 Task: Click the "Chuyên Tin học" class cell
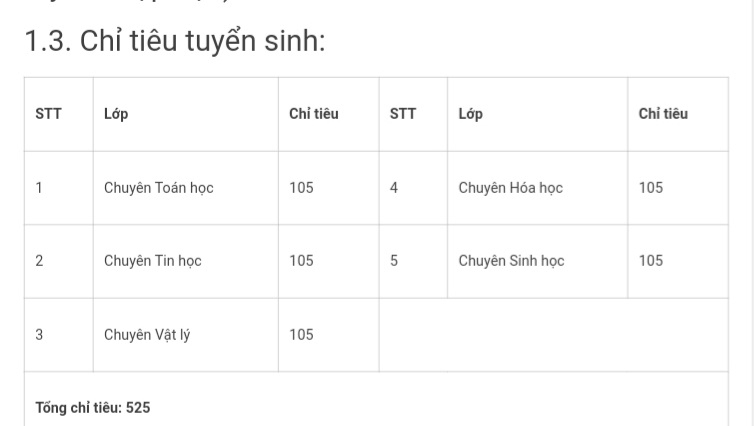(153, 261)
